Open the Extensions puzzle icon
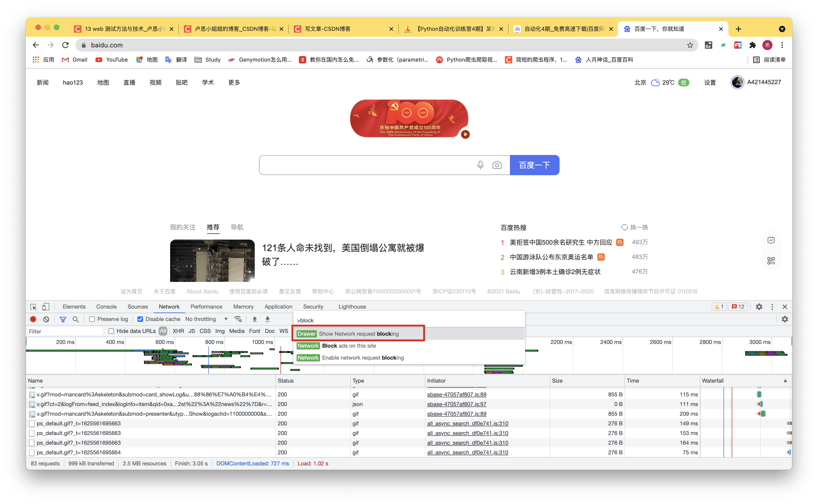The width and height of the screenshot is (818, 504). (752, 45)
